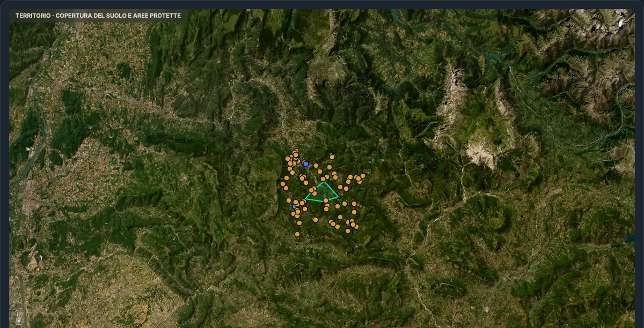Select the blue marker beside the red marker
Viewport: 644px width, 328px height.
pyautogui.click(x=306, y=164)
